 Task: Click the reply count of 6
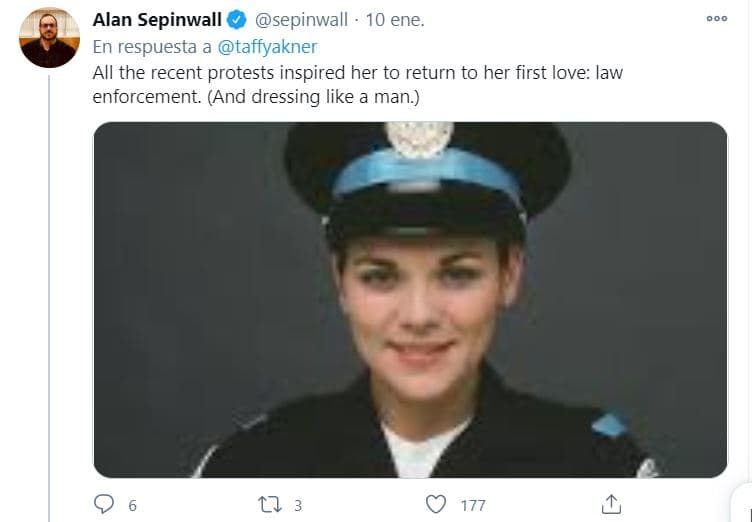pos(132,505)
